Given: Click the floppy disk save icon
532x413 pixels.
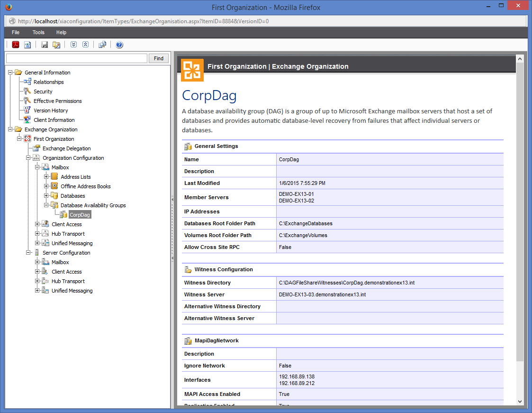Looking at the screenshot, I should [45, 45].
